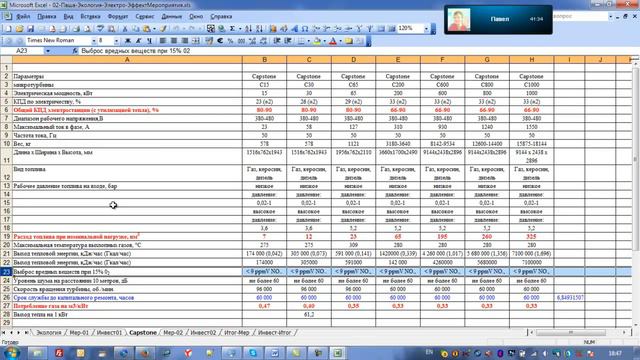Click the Павел call overlay thumbnail

tap(459, 20)
